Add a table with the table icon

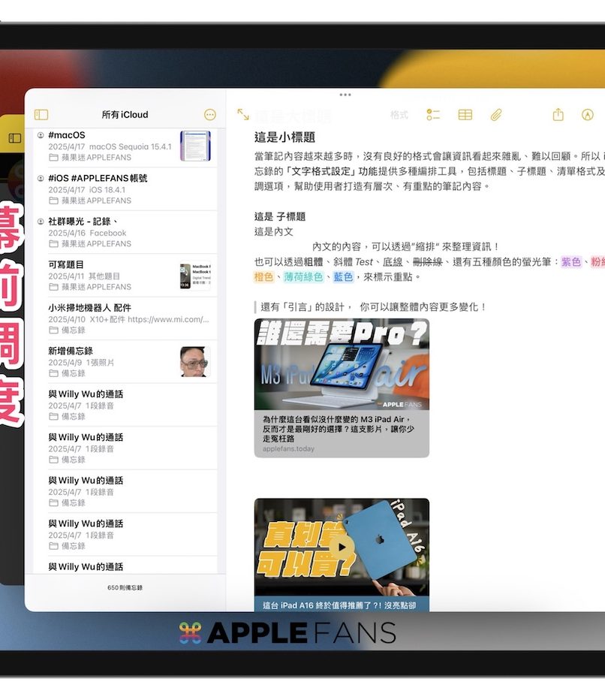click(465, 115)
